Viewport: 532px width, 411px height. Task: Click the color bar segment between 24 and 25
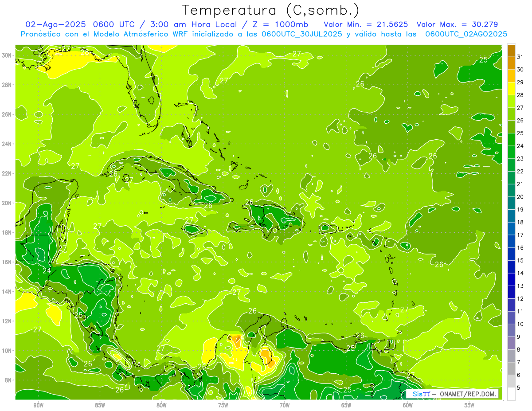(511, 140)
